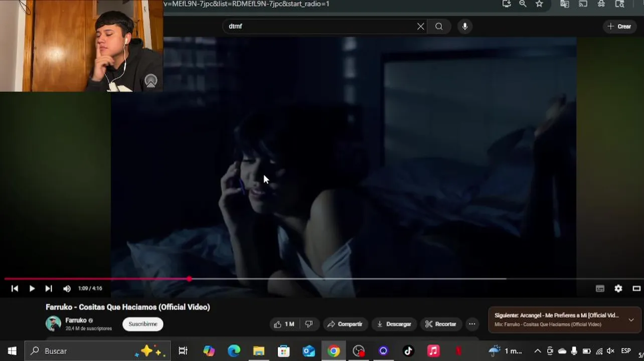Open more actions three-dot menu
This screenshot has width=644, height=361.
pos(472,324)
